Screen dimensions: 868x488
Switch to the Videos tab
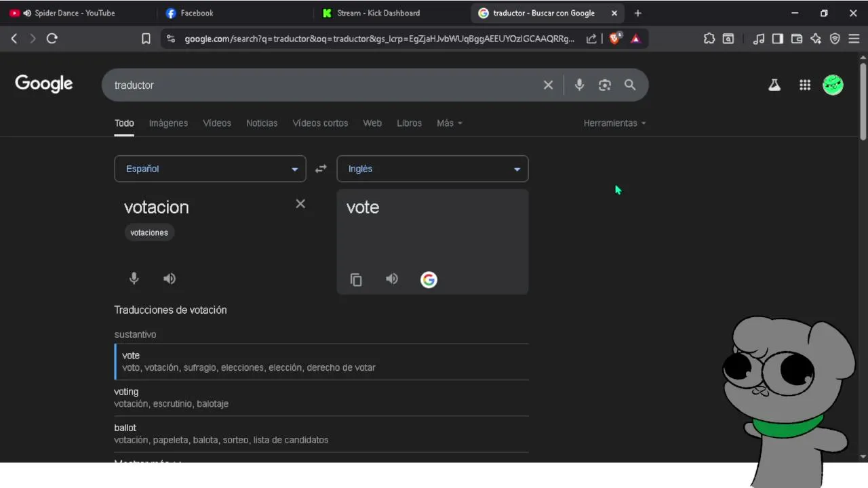point(217,123)
